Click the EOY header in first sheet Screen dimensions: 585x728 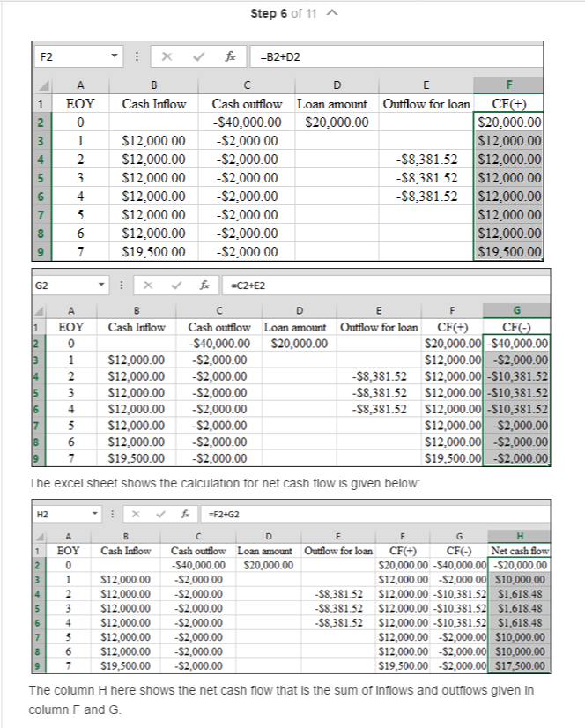[80, 103]
